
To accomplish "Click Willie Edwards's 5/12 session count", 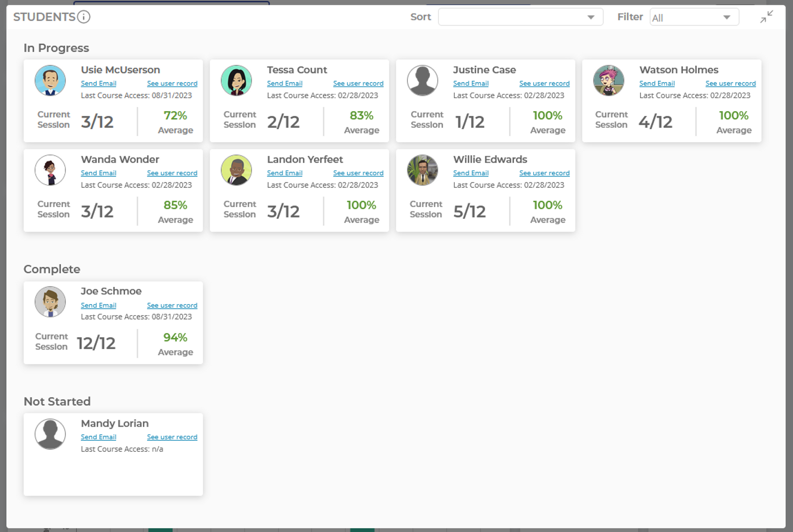I will [x=469, y=212].
